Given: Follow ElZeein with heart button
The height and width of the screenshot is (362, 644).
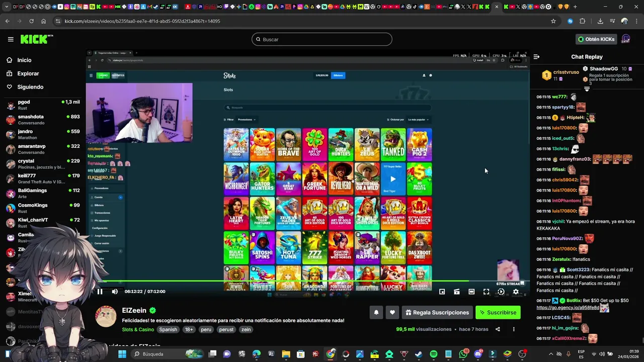Looking at the screenshot, I should (x=392, y=312).
